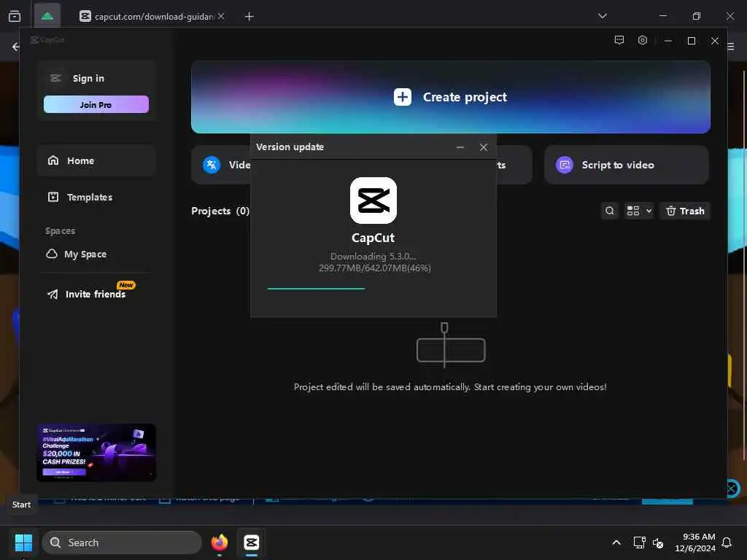Expand the browser tab list chevron
The image size is (747, 560).
(602, 16)
